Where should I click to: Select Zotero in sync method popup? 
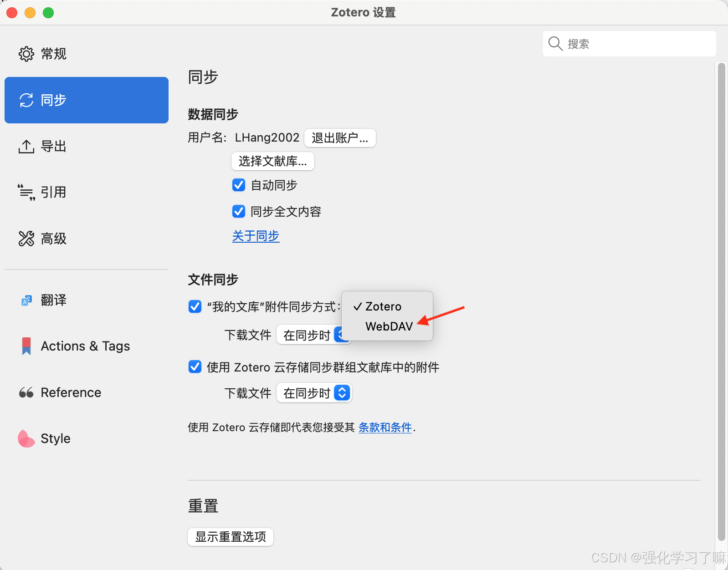(387, 306)
